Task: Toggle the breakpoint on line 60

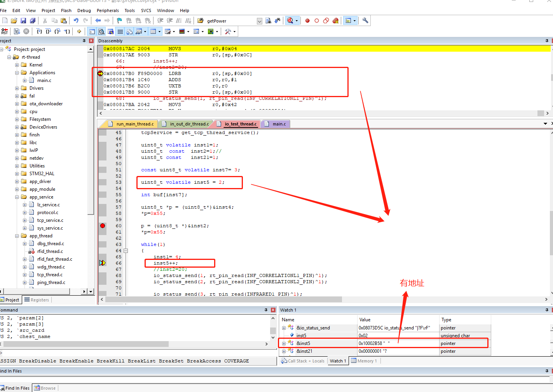Action: pos(103,226)
